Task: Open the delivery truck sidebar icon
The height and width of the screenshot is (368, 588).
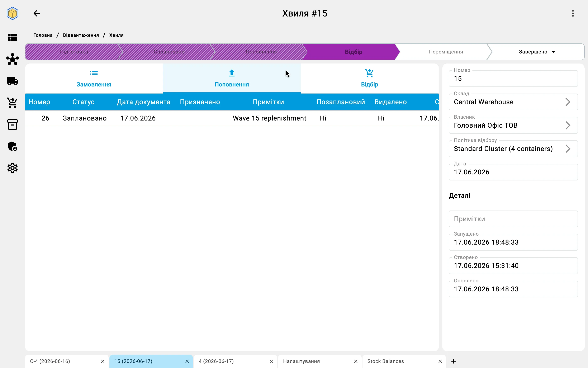Action: tap(12, 81)
